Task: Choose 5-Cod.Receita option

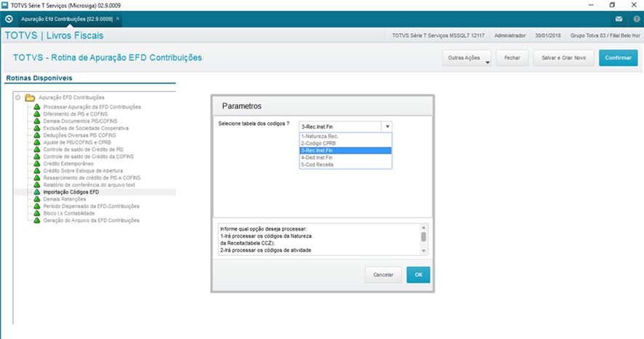Action: click(345, 164)
